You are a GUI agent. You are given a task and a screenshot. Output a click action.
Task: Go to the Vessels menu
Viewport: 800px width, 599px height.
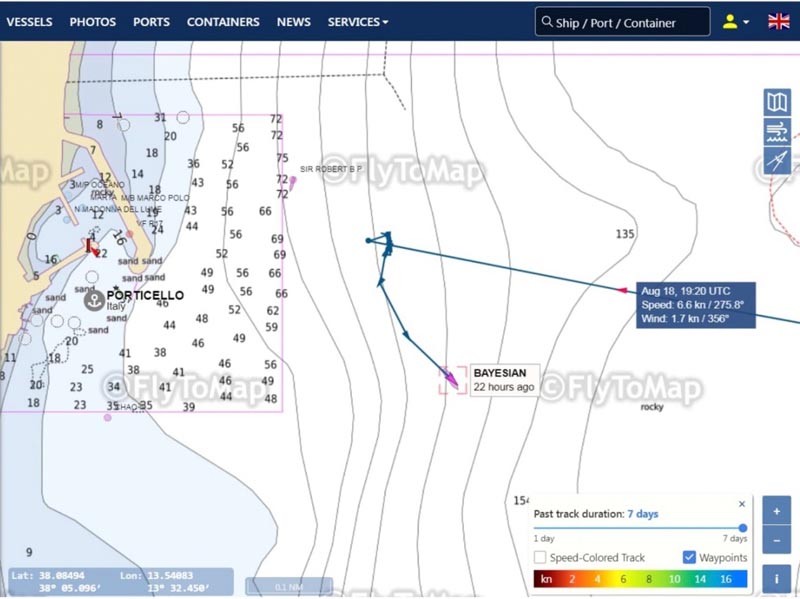pyautogui.click(x=29, y=22)
